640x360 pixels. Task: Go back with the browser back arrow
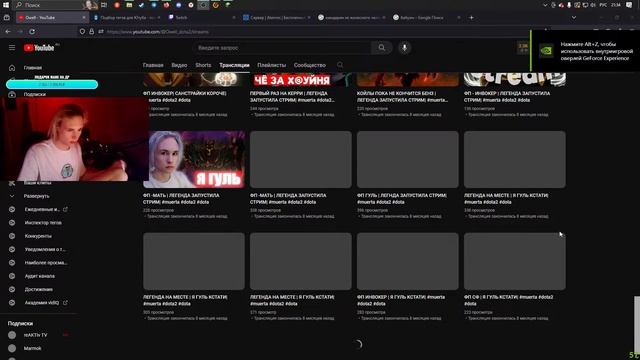(8, 31)
